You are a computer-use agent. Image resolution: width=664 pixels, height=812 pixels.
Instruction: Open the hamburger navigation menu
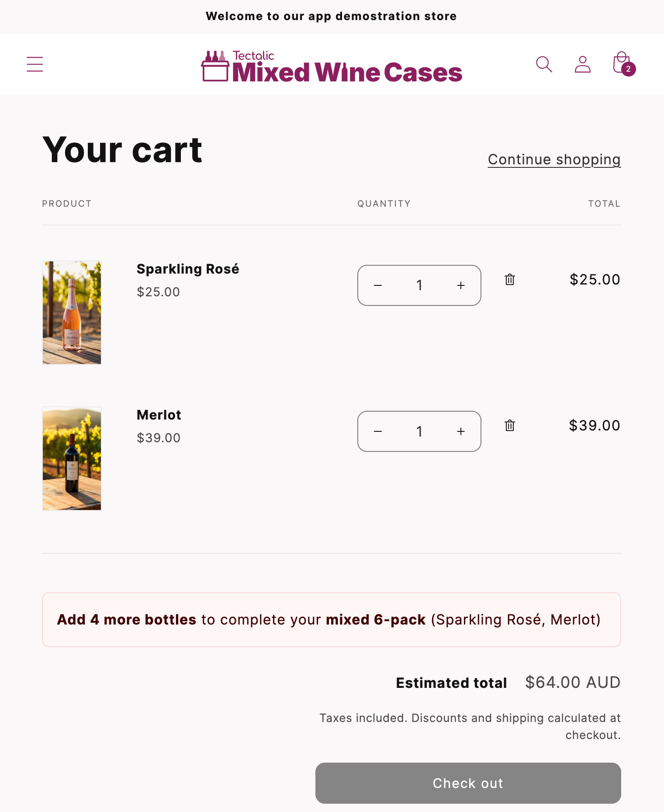tap(35, 64)
